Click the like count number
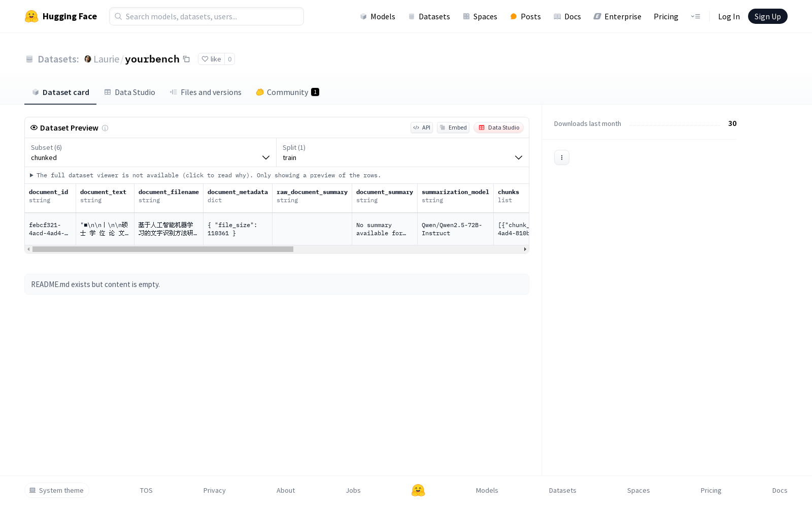The image size is (812, 508). tap(230, 59)
